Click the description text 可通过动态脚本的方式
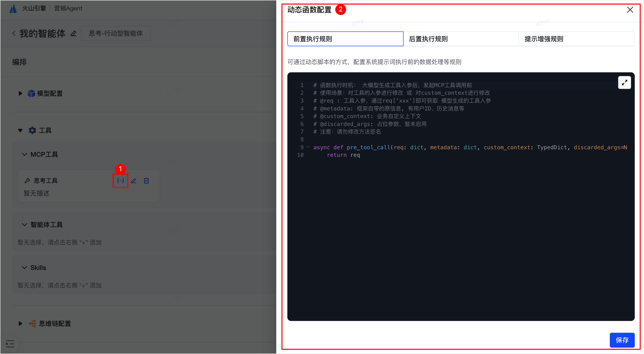The height and width of the screenshot is (354, 644). pos(374,62)
